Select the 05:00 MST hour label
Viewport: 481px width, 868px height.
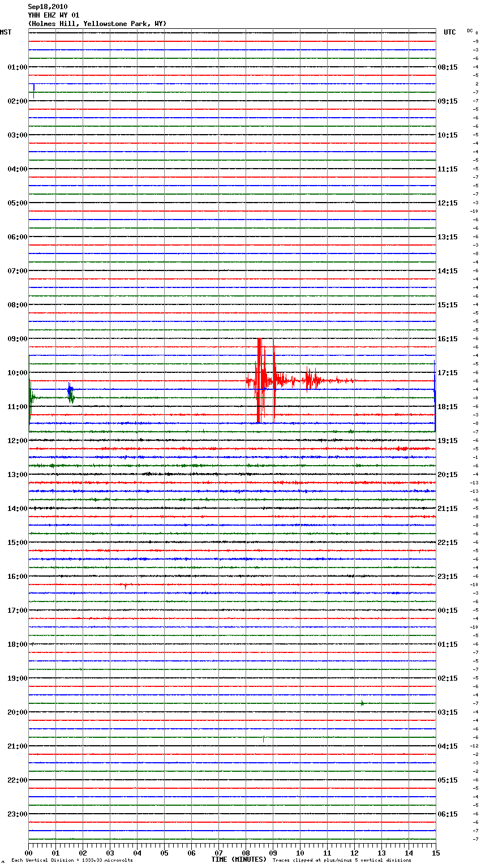[x=17, y=203]
